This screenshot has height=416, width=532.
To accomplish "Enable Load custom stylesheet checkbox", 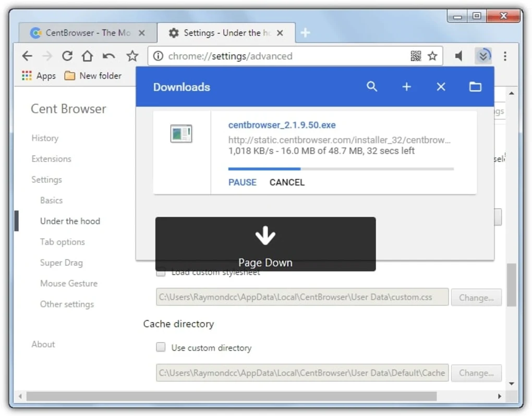I will click(161, 272).
